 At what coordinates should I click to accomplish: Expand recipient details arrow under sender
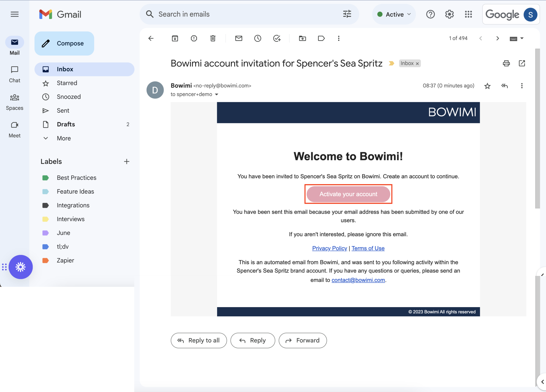click(x=216, y=95)
